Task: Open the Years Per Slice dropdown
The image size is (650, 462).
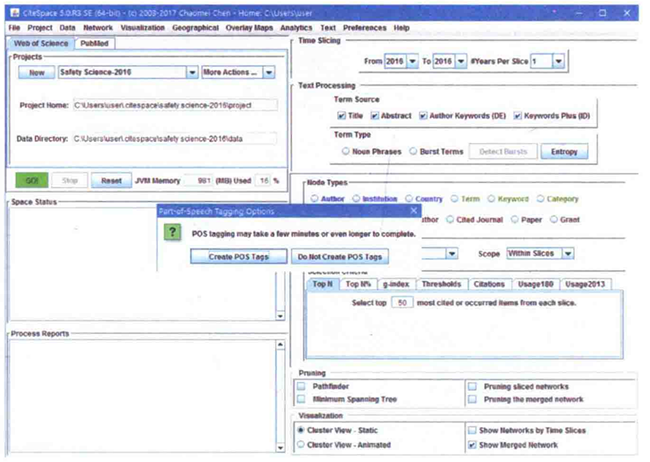Action: pyautogui.click(x=557, y=61)
